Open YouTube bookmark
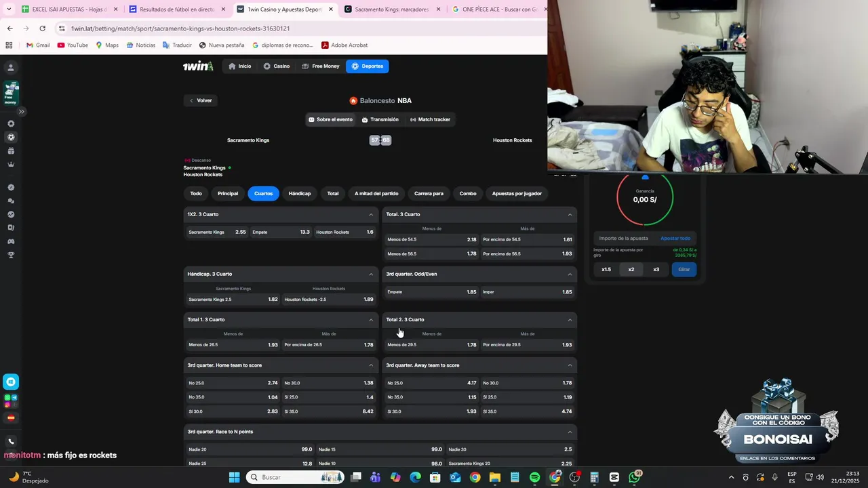This screenshot has width=868, height=488. point(73,45)
